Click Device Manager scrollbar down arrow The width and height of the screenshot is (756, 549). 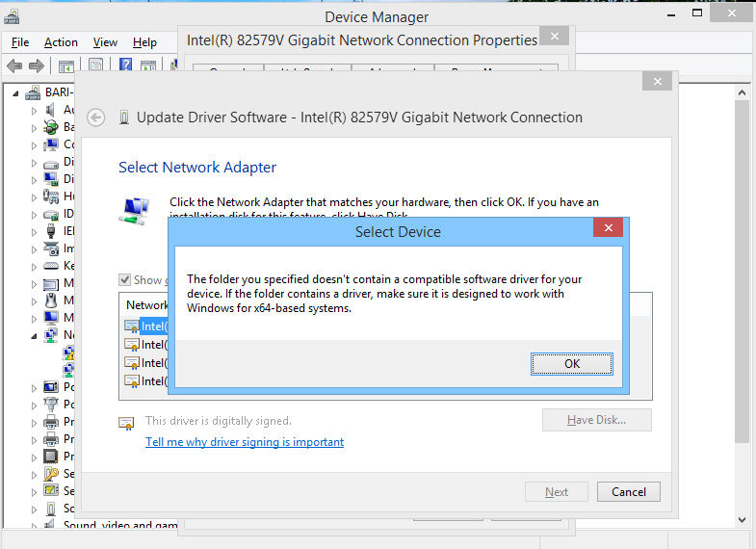[x=742, y=519]
